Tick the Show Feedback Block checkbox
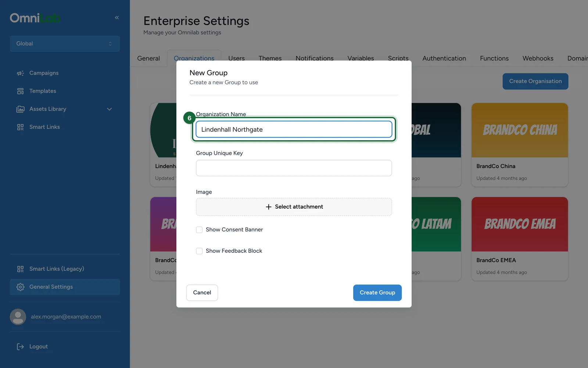The width and height of the screenshot is (588, 368). (x=199, y=251)
